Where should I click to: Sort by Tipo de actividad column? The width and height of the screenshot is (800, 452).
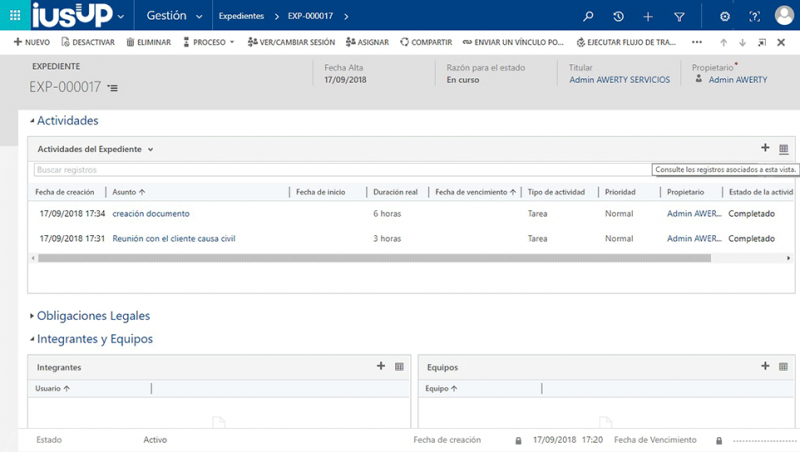pyautogui.click(x=556, y=192)
